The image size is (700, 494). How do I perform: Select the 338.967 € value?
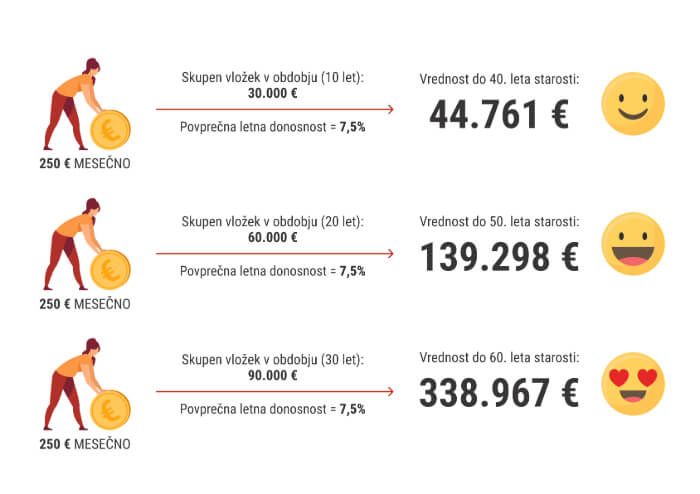pos(498,394)
